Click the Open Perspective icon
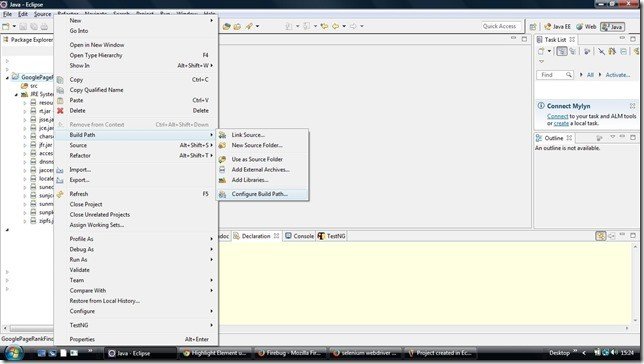 tap(533, 27)
